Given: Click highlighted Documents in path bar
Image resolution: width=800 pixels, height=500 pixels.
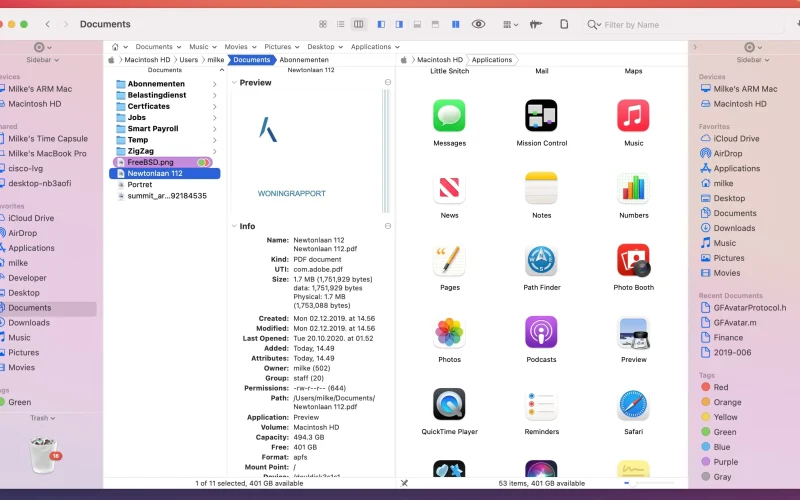Looking at the screenshot, I should (x=252, y=60).
